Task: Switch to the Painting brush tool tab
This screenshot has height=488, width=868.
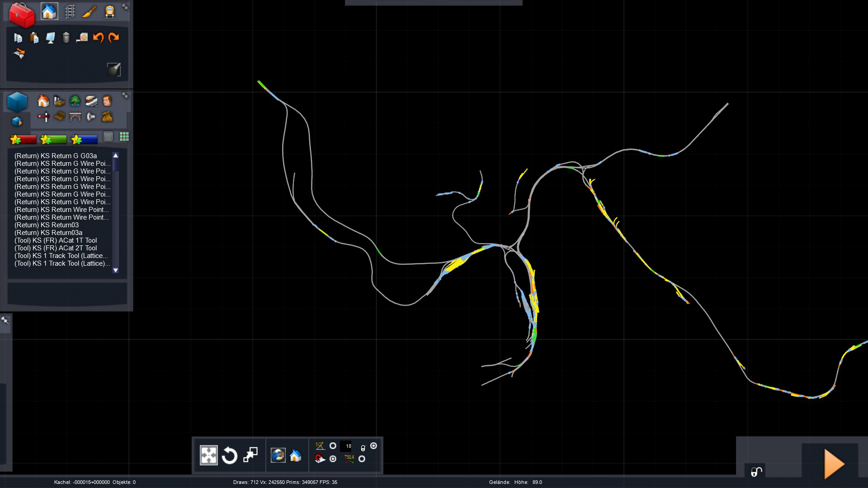Action: coord(90,11)
